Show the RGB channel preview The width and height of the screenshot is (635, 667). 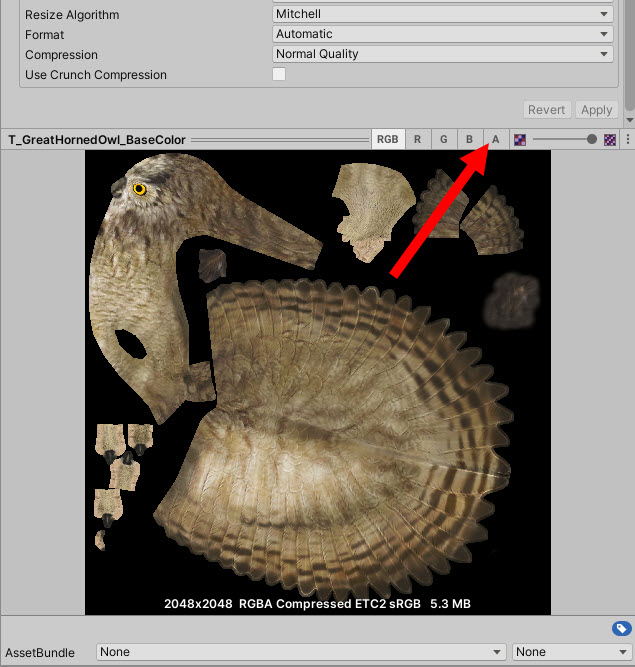coord(387,140)
